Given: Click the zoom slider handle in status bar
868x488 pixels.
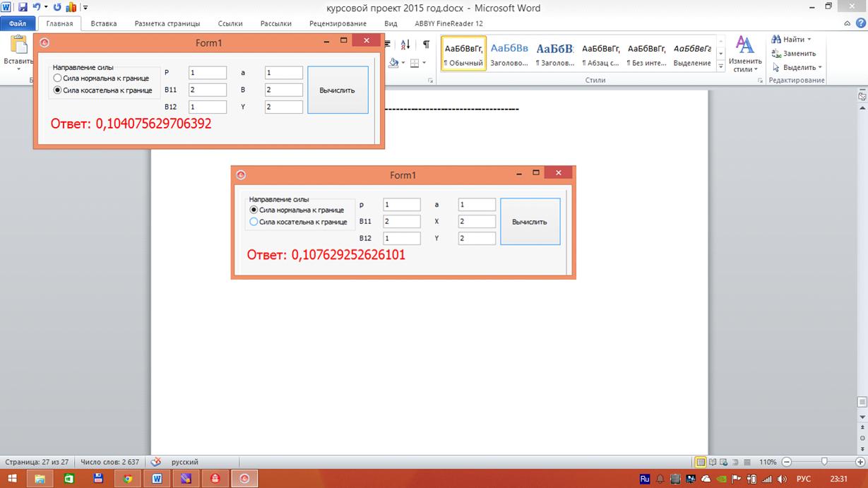Looking at the screenshot, I should [824, 462].
